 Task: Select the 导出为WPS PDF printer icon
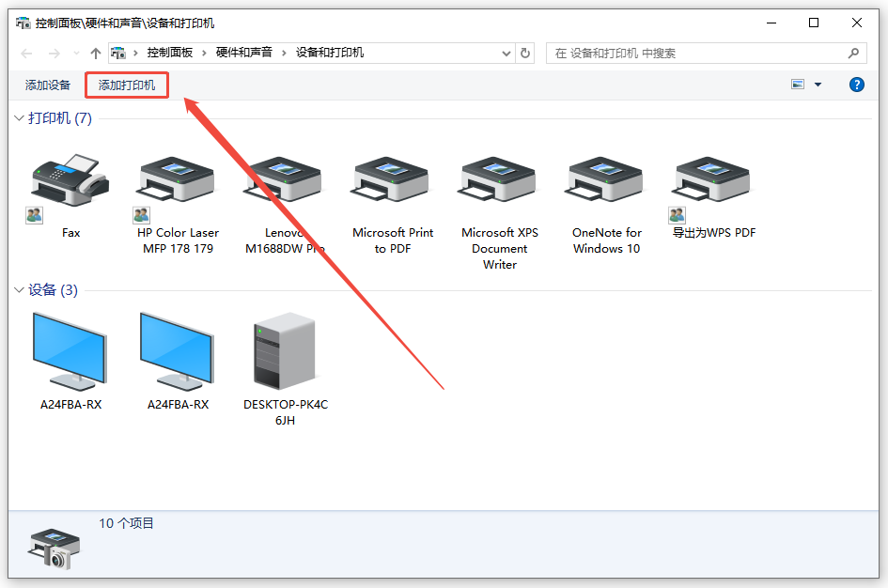click(713, 180)
